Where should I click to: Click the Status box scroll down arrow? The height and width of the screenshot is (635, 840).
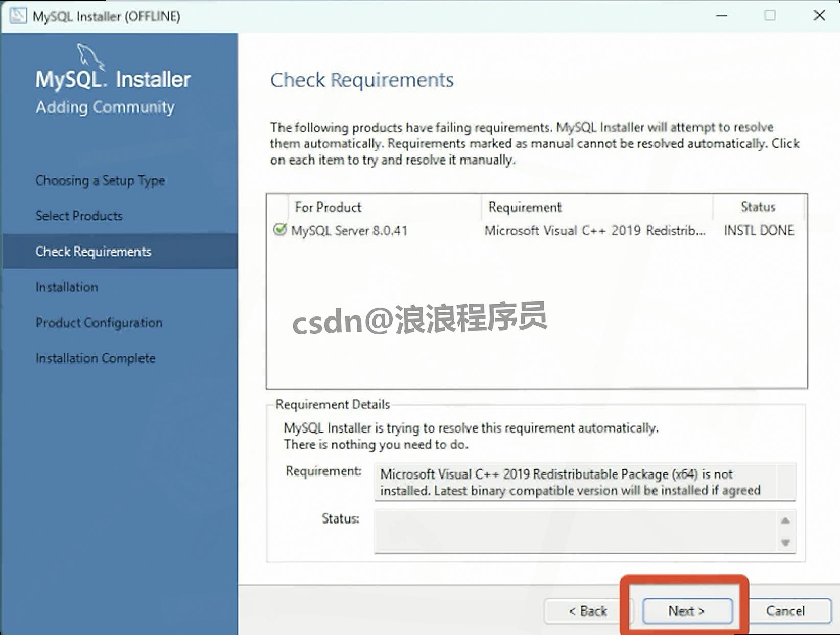pos(786,543)
